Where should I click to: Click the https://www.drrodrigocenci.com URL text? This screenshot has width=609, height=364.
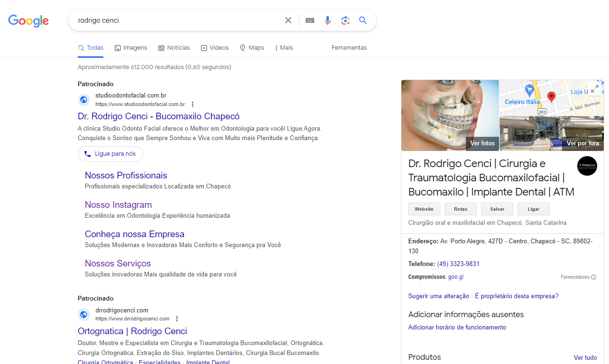132,319
